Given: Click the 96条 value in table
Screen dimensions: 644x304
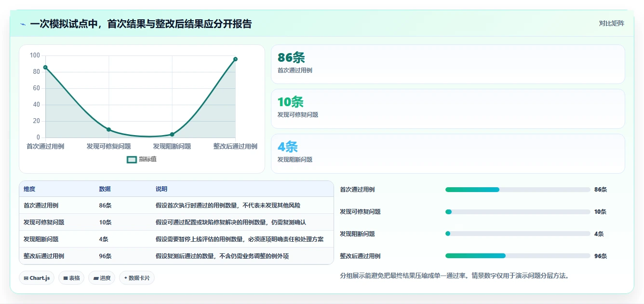Looking at the screenshot, I should click(x=105, y=256).
